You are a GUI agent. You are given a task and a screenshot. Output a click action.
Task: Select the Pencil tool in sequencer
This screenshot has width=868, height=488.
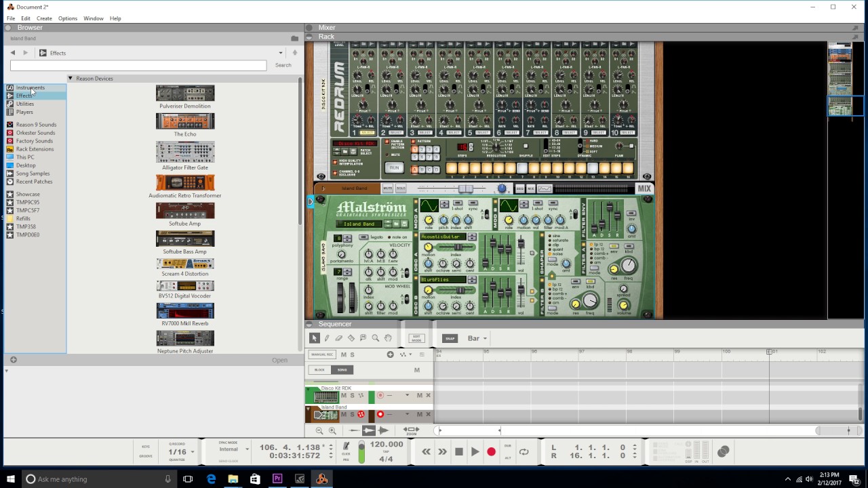(327, 338)
